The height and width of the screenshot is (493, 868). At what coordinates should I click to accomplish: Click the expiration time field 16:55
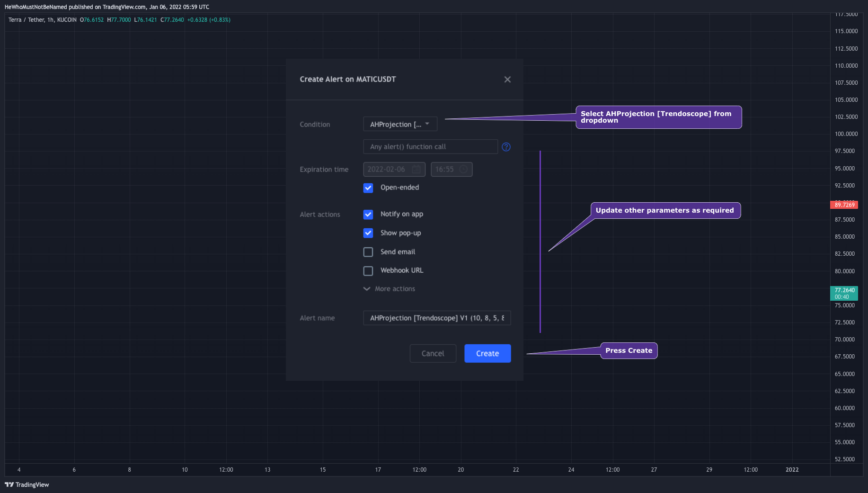pyautogui.click(x=452, y=169)
